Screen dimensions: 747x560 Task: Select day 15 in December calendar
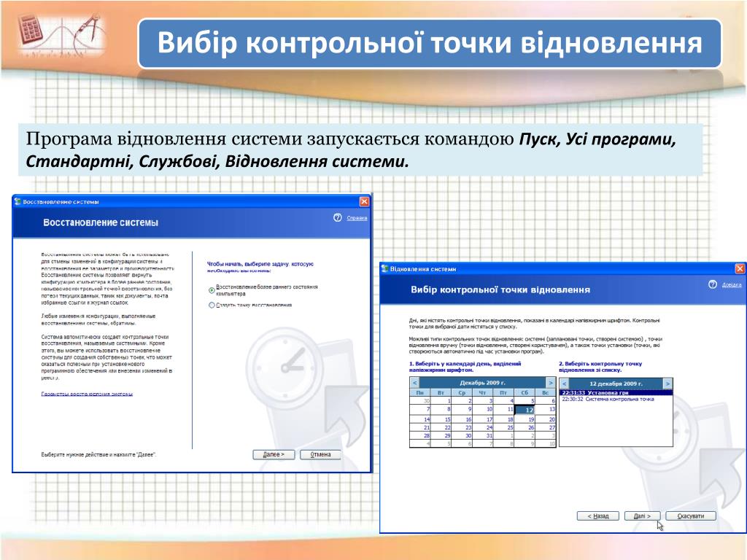tap(441, 419)
